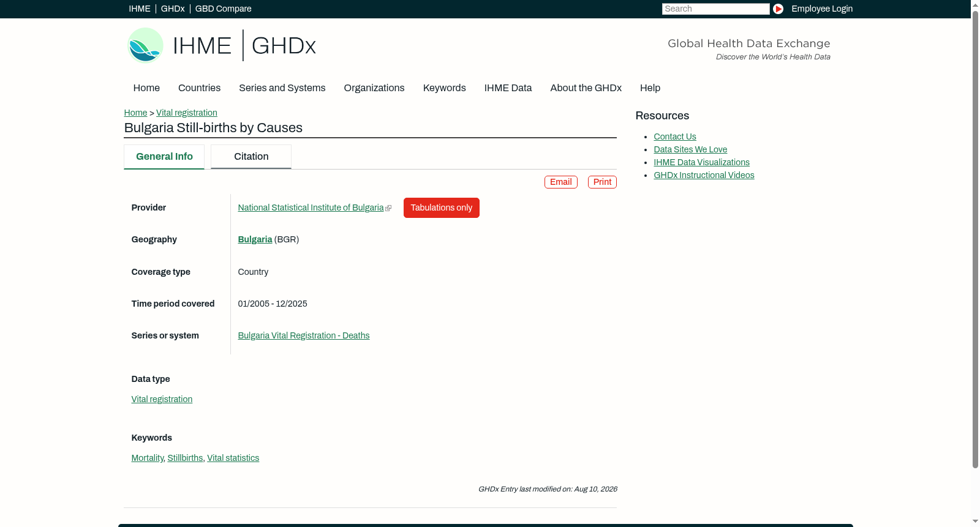This screenshot has height=527, width=980.
Task: Click the red search submit arrow
Action: (x=778, y=9)
